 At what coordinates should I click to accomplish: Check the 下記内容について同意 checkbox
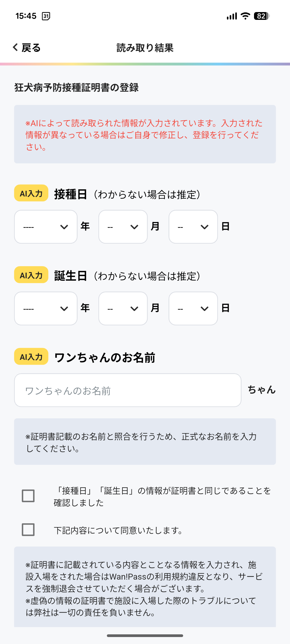(x=28, y=530)
